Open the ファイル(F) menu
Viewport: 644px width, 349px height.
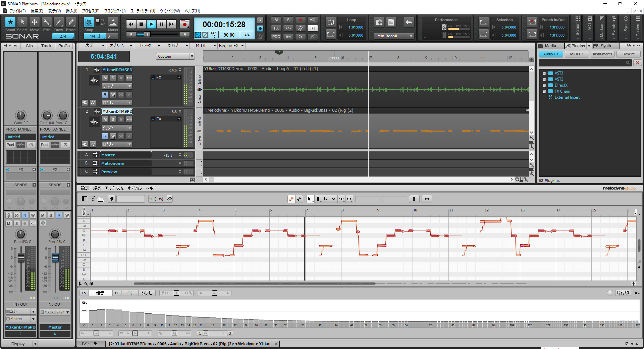(x=17, y=11)
